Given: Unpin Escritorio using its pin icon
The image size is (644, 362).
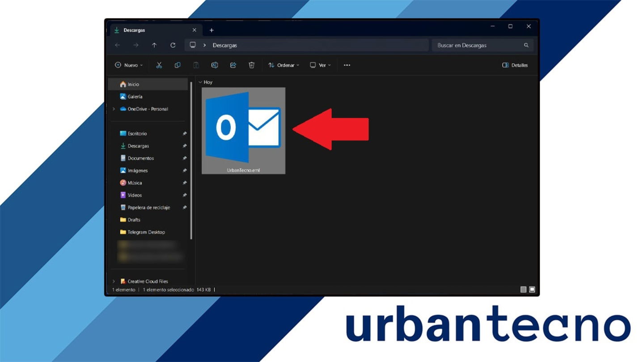Looking at the screenshot, I should pos(185,134).
